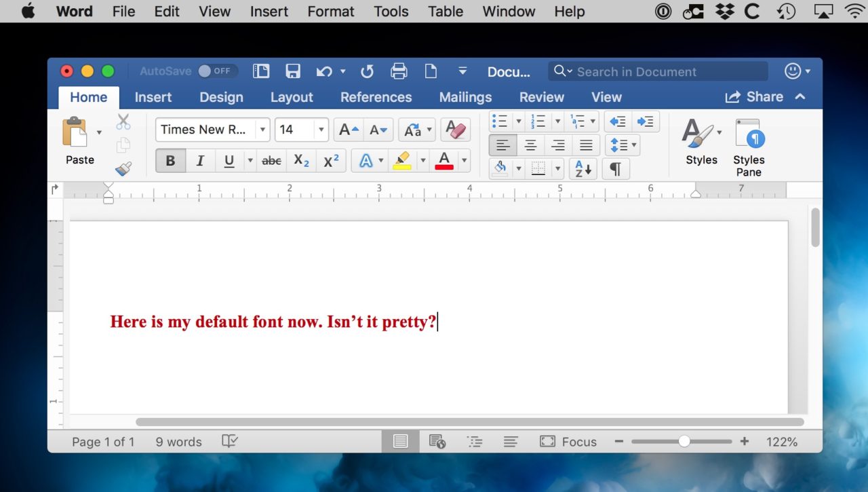
Task: Toggle bold formatting
Action: click(x=170, y=161)
